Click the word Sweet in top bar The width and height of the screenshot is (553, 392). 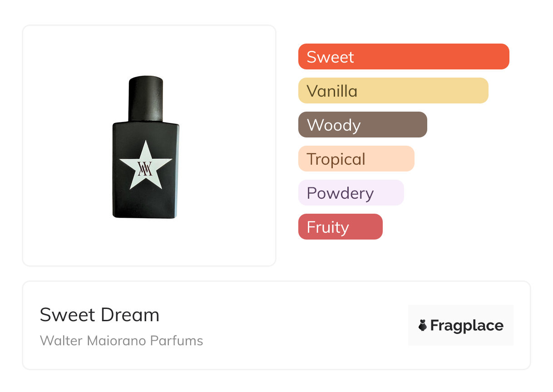[330, 57]
